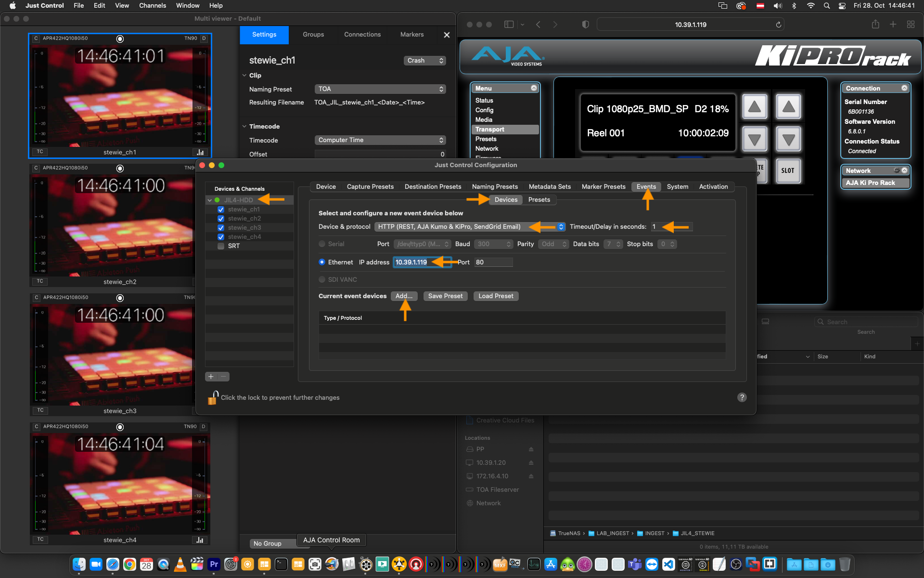Click the plus button under Devices & Channels

click(x=211, y=377)
